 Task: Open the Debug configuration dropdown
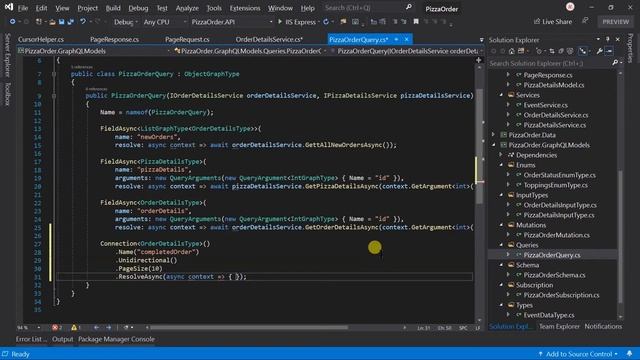[125, 22]
